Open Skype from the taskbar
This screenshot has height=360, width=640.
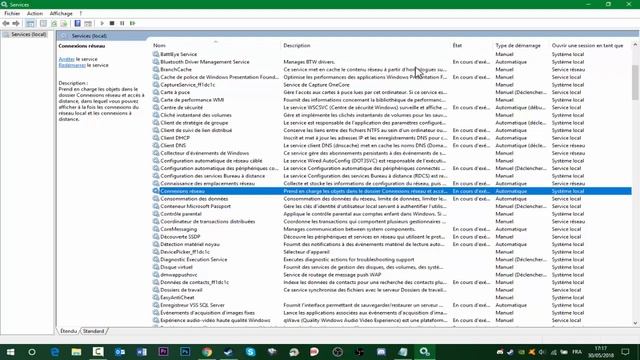(251, 352)
